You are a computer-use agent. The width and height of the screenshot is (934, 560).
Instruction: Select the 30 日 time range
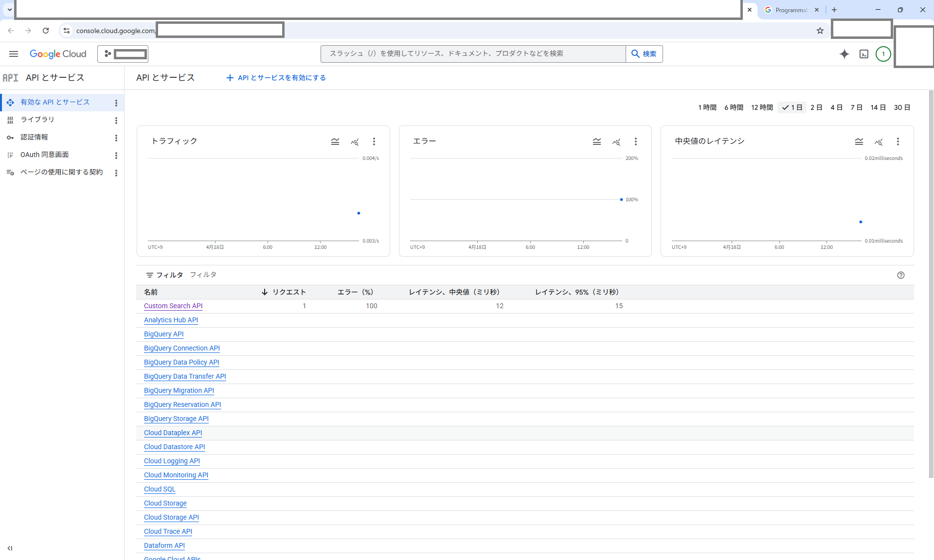[x=902, y=107]
